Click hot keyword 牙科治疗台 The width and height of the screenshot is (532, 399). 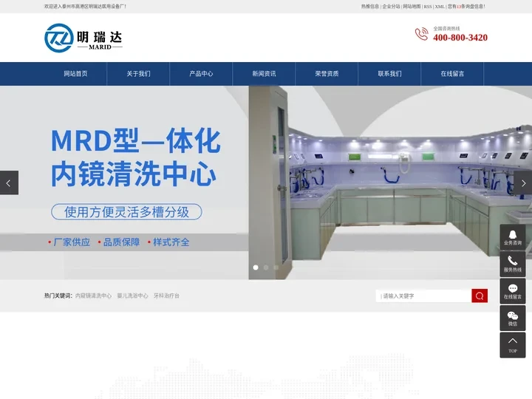tap(166, 296)
